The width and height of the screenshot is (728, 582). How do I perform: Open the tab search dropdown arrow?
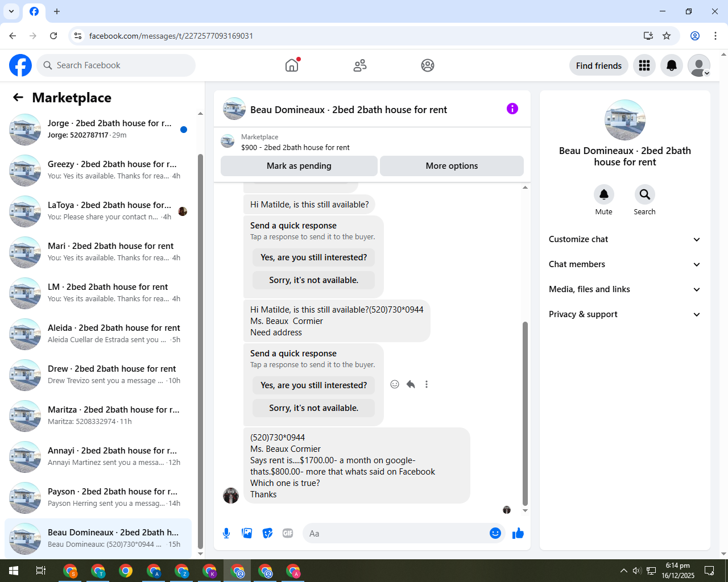pyautogui.click(x=11, y=11)
